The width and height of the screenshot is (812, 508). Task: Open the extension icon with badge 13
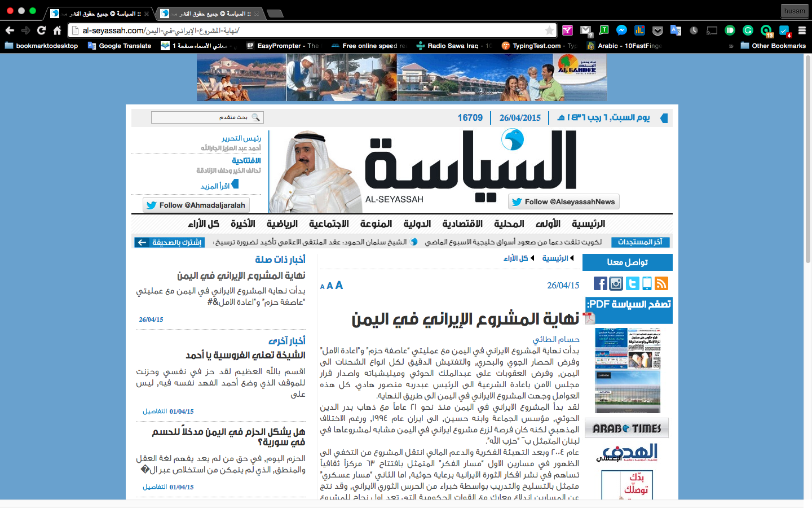click(766, 31)
